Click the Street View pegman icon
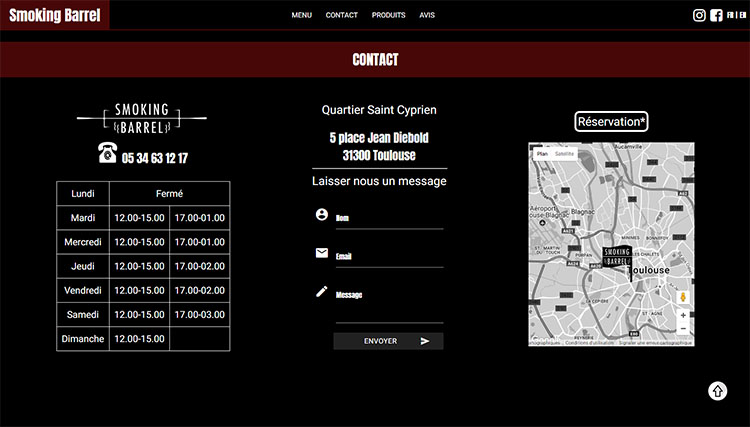Screen dimensions: 750x427 point(683,298)
